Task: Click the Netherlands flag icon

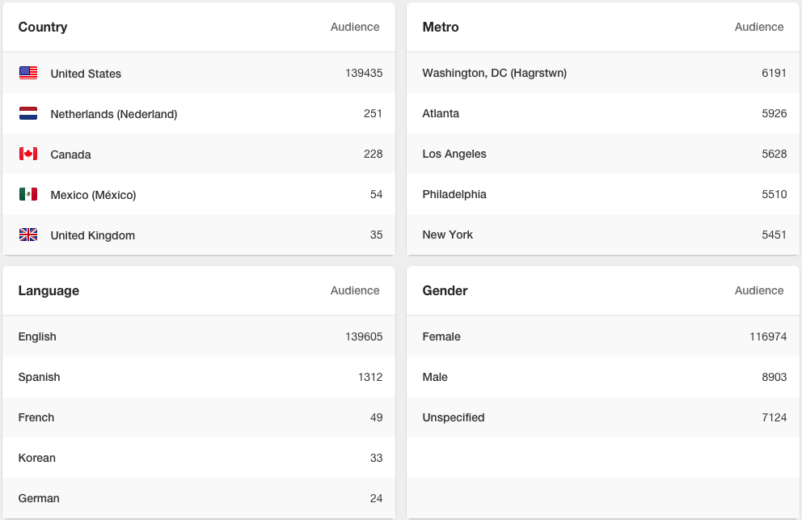Action: [x=28, y=114]
